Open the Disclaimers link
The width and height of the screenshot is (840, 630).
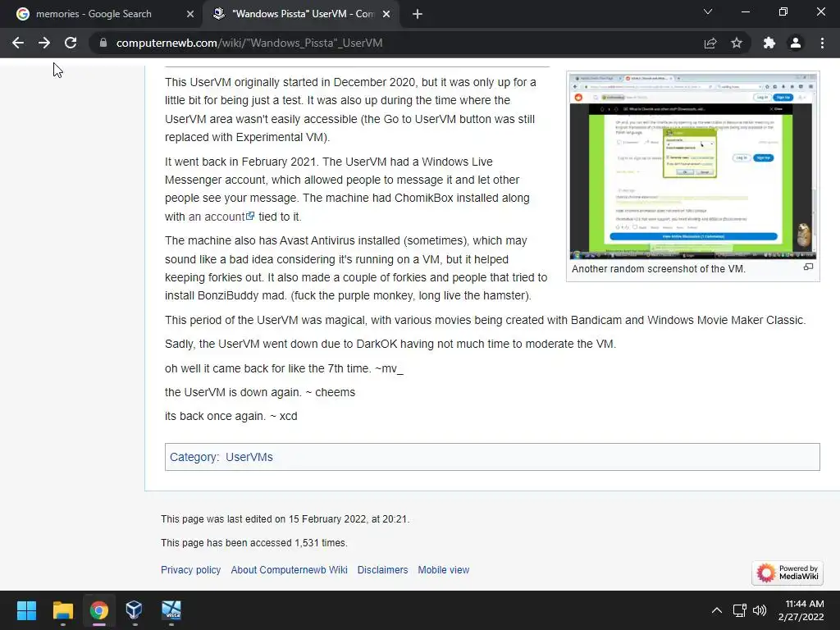point(382,570)
